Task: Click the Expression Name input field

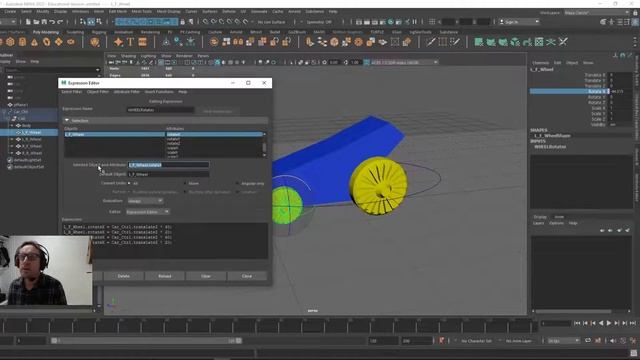Action: (160, 110)
